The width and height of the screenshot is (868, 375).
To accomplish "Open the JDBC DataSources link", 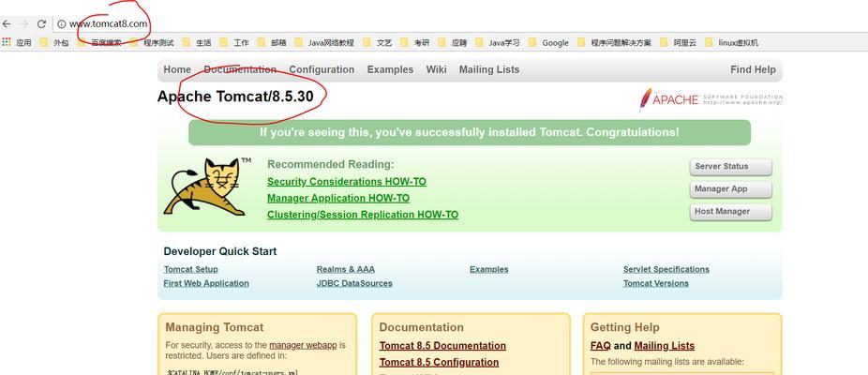I will click(354, 283).
